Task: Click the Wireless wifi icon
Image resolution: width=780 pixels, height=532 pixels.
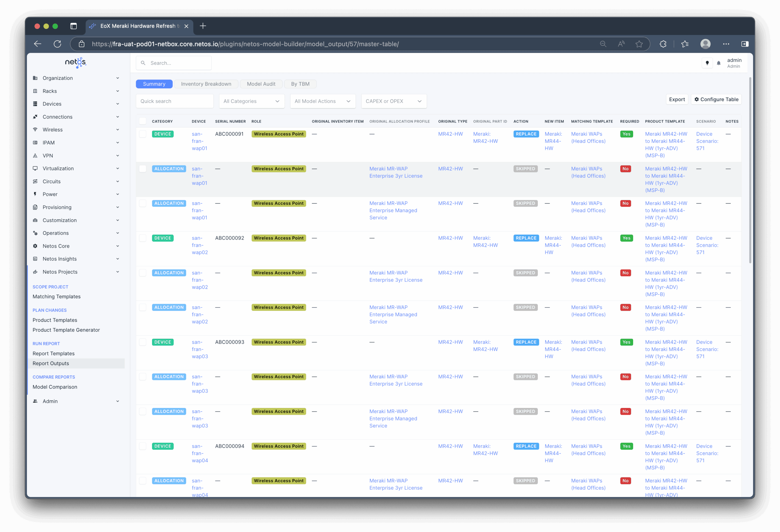Action: point(35,129)
